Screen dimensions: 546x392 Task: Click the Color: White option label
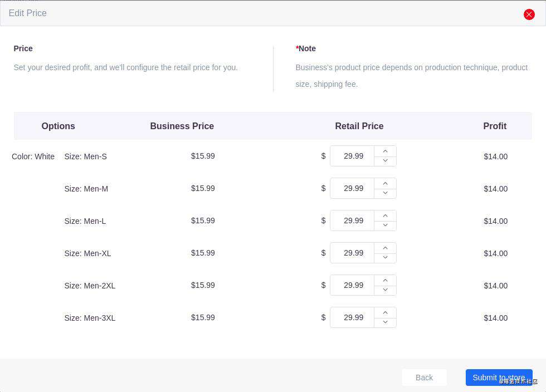pos(33,156)
